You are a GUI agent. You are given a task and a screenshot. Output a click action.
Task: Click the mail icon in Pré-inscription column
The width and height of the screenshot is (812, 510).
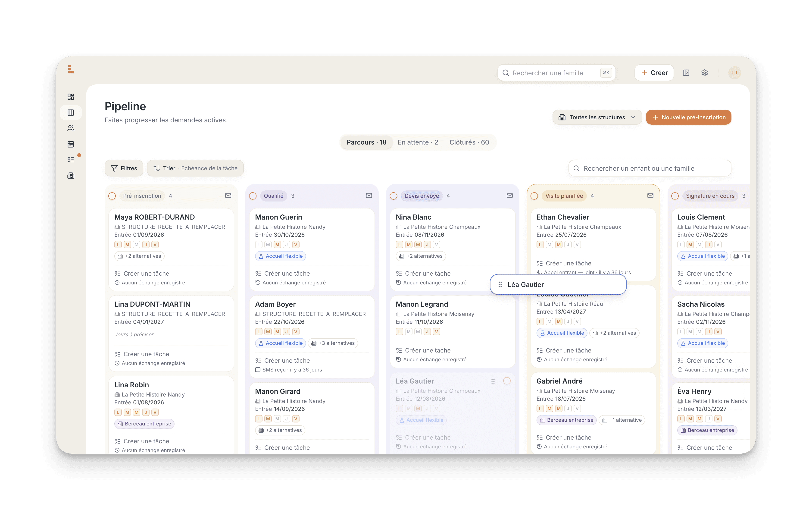228,196
